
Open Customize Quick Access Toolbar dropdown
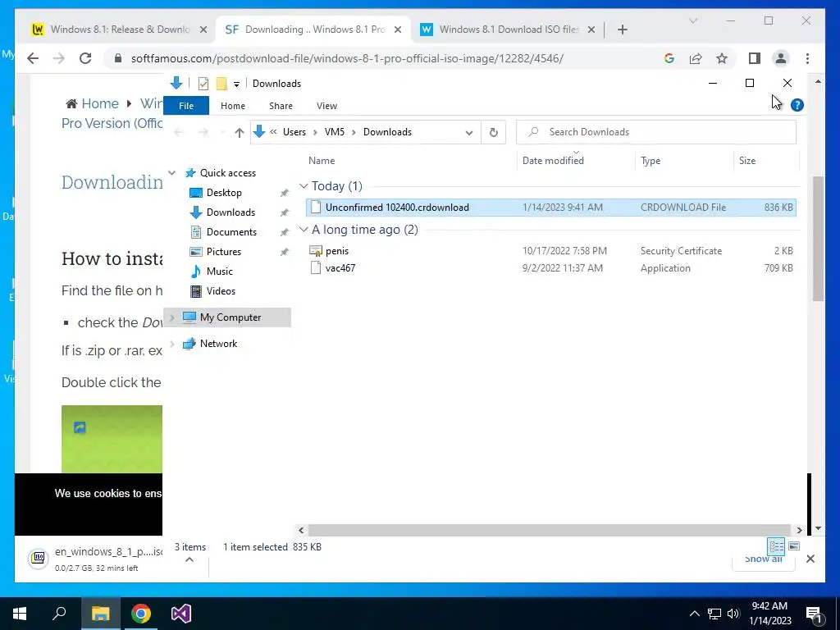coord(236,84)
